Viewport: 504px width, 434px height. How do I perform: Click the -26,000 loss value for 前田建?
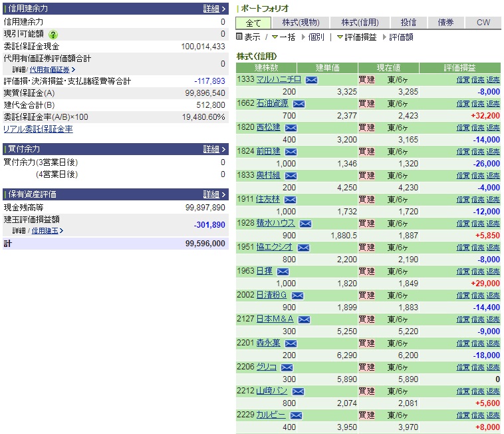[x=486, y=164]
